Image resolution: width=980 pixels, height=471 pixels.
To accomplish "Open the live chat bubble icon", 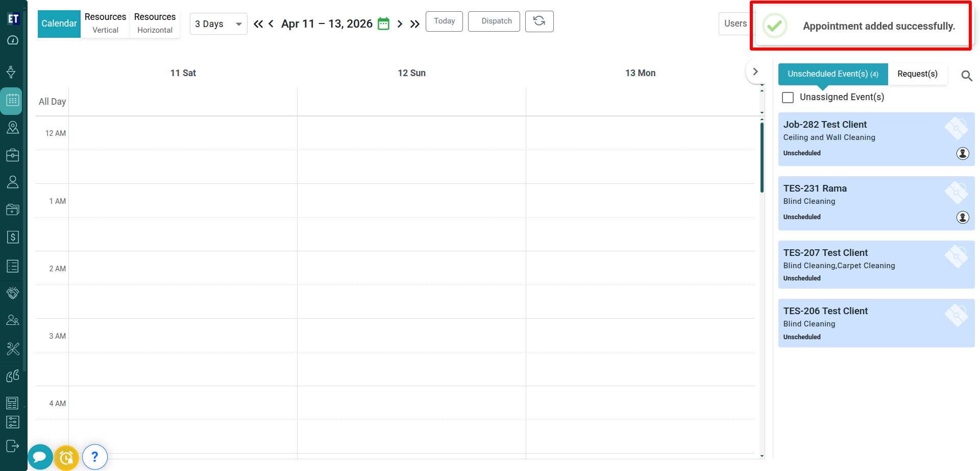I will click(40, 457).
